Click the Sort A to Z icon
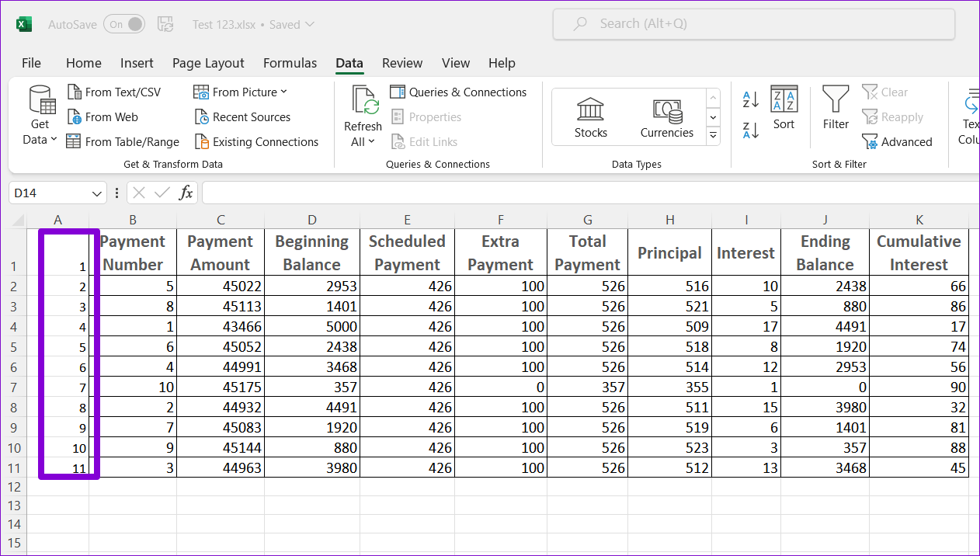Viewport: 980px width, 556px height. pyautogui.click(x=750, y=99)
